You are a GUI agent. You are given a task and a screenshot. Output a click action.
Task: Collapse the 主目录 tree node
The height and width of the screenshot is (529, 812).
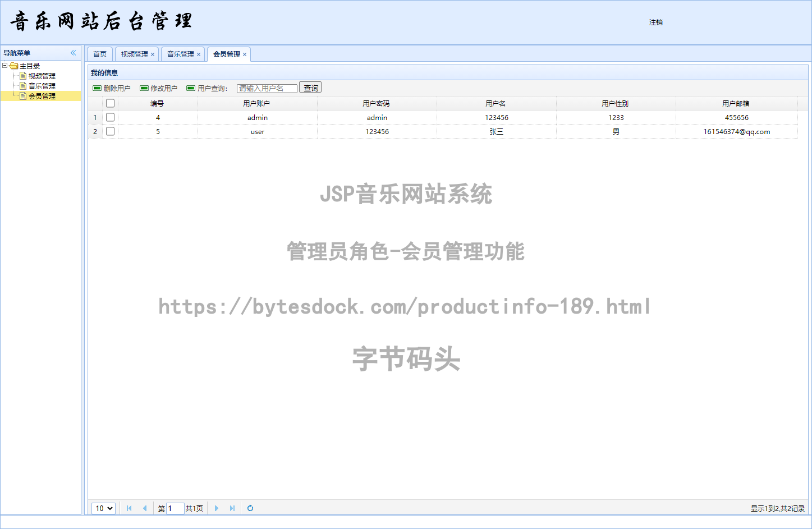pyautogui.click(x=5, y=66)
